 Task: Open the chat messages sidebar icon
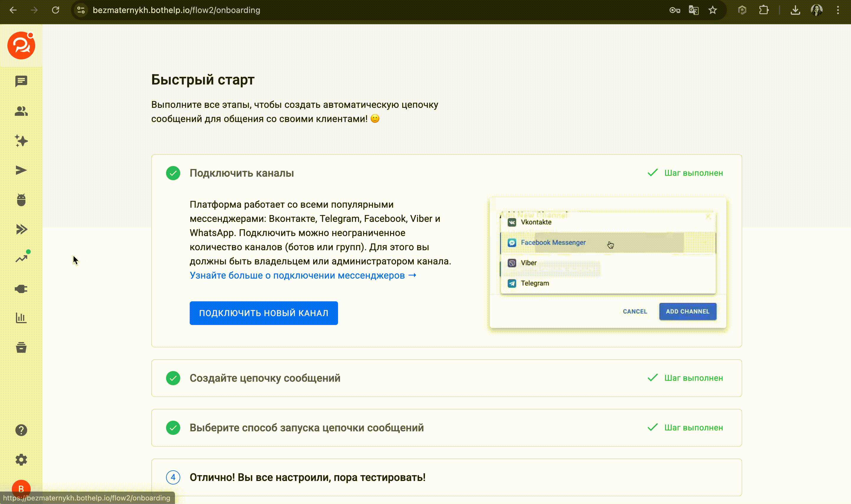[21, 81]
